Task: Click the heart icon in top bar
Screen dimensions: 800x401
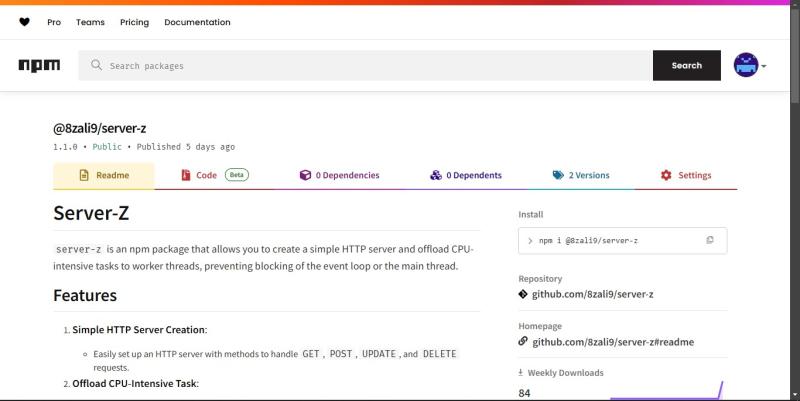Action: [x=24, y=22]
